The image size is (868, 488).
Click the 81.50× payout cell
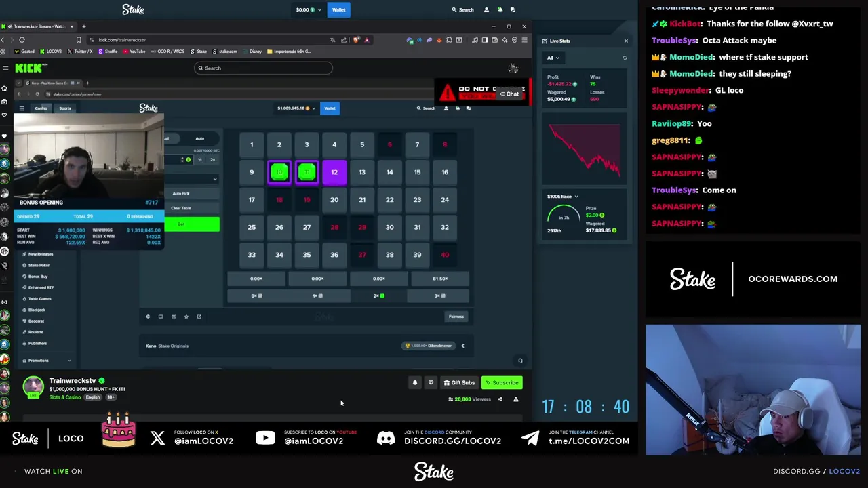[x=440, y=279]
